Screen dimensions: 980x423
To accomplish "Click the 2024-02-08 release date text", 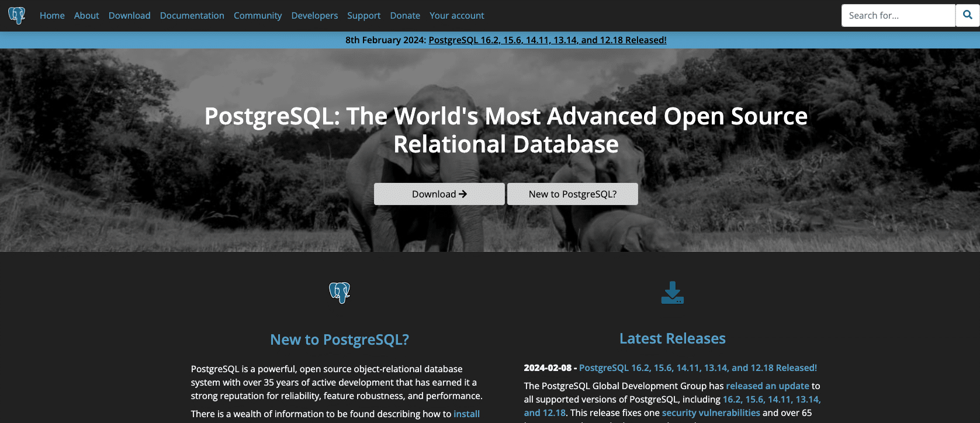I will [548, 368].
